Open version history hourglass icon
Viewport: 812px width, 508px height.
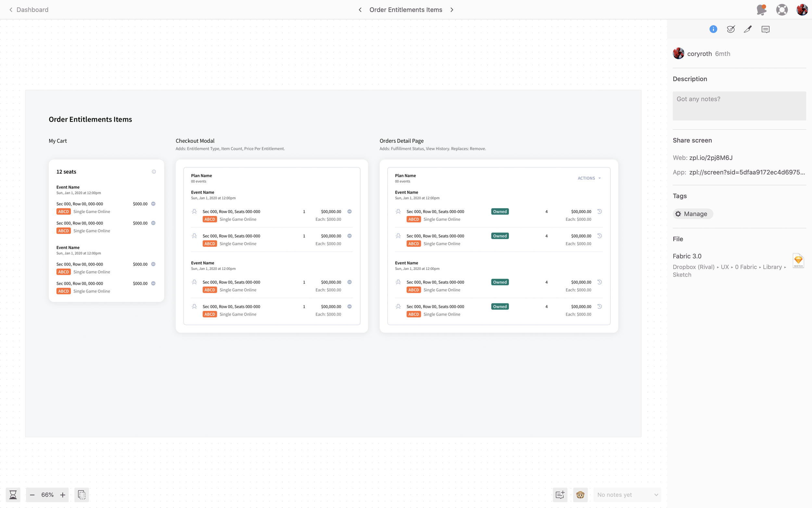[x=13, y=495]
